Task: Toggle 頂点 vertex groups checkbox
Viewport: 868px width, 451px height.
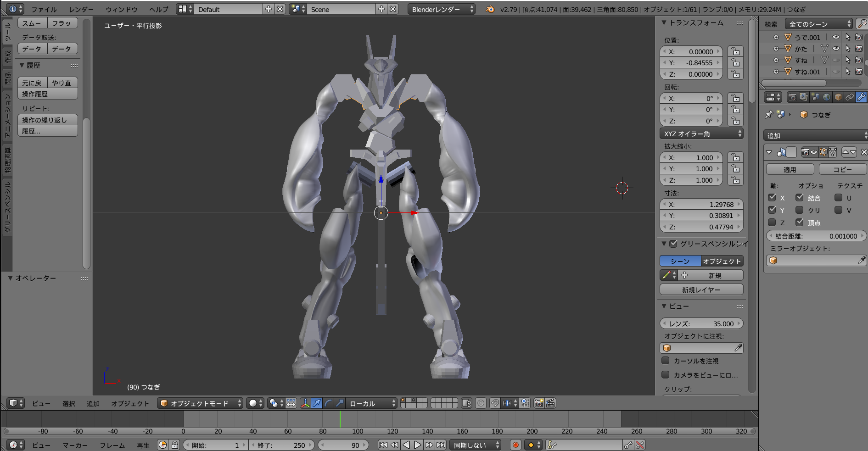Action: coord(800,223)
